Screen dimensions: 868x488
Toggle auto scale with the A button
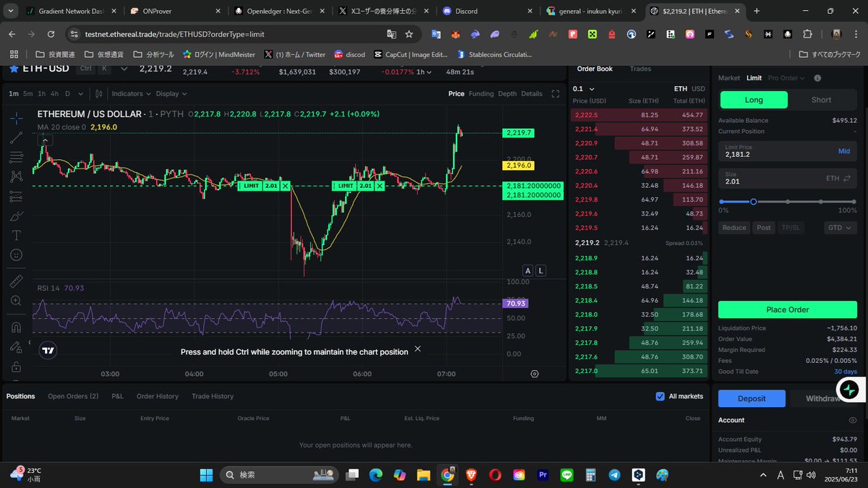click(x=527, y=270)
